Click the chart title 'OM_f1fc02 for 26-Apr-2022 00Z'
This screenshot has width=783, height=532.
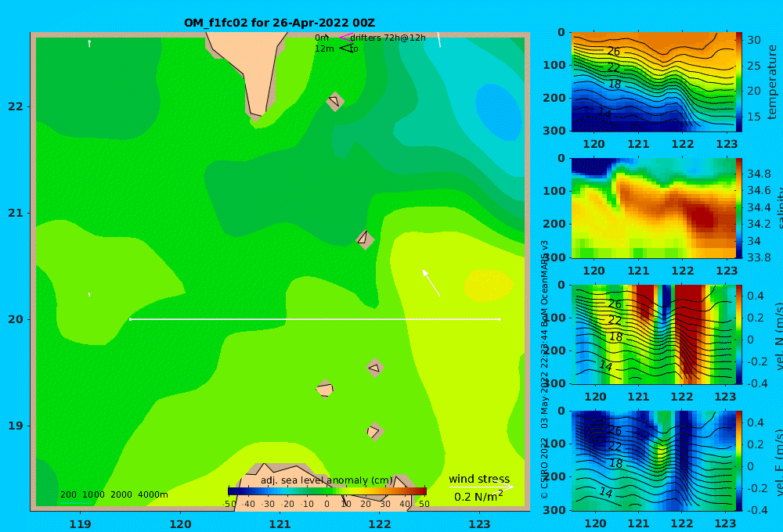(x=280, y=23)
